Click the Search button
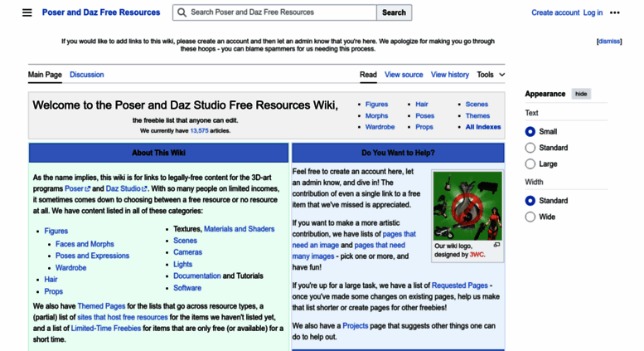The height and width of the screenshot is (351, 644). click(394, 12)
